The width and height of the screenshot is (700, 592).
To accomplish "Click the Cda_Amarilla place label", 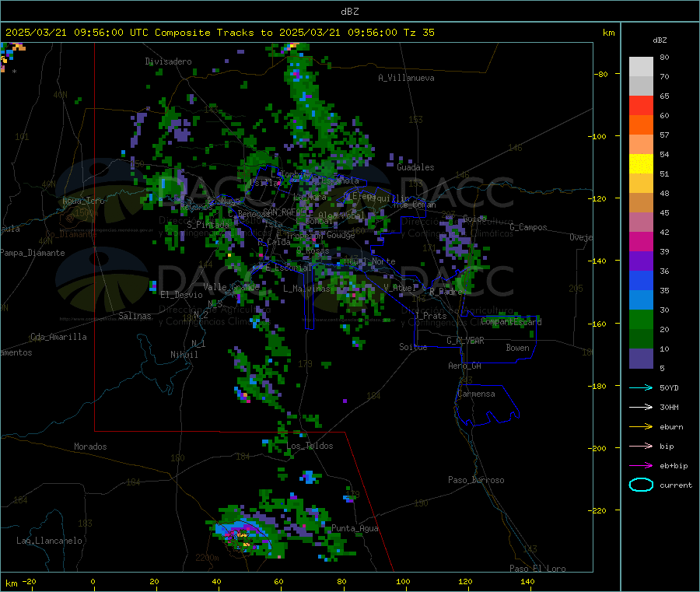I will tap(58, 337).
